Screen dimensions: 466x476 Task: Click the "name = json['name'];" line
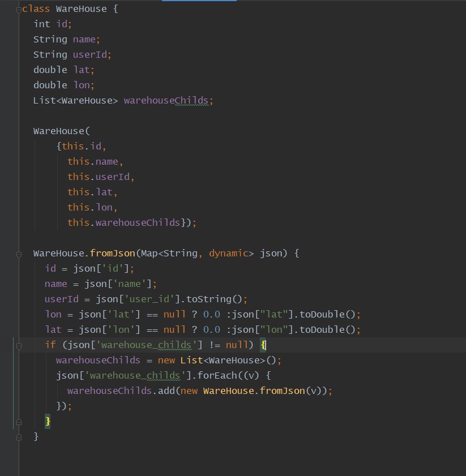tap(101, 284)
